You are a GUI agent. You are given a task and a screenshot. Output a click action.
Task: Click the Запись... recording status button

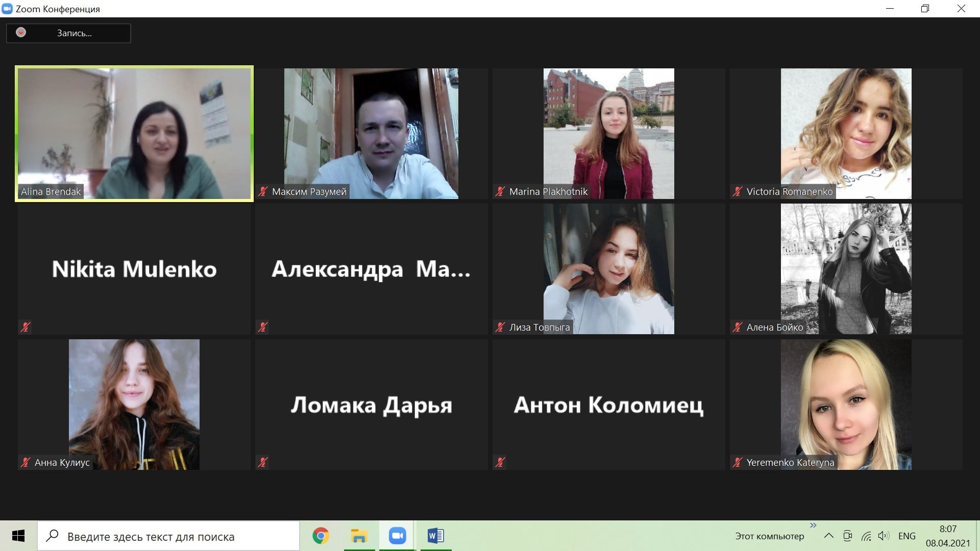pos(68,33)
